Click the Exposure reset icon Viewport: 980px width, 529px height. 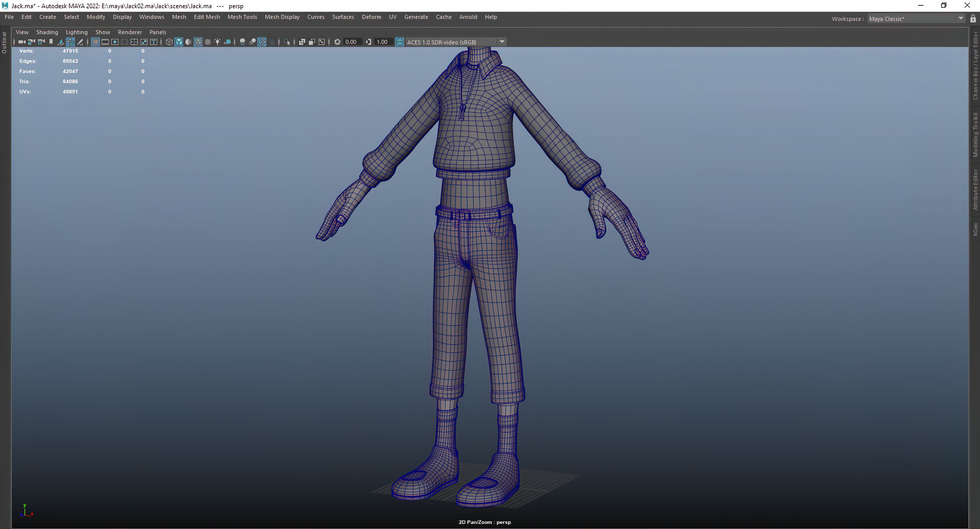pos(337,42)
